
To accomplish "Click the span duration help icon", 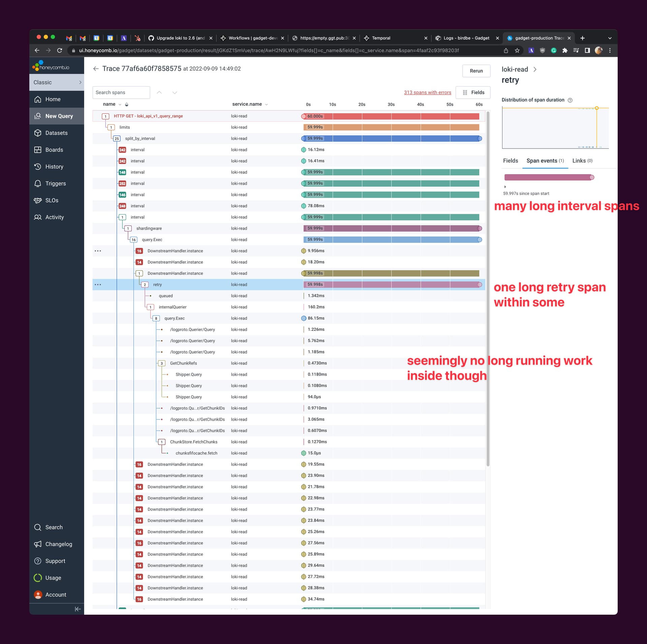I will tap(570, 100).
